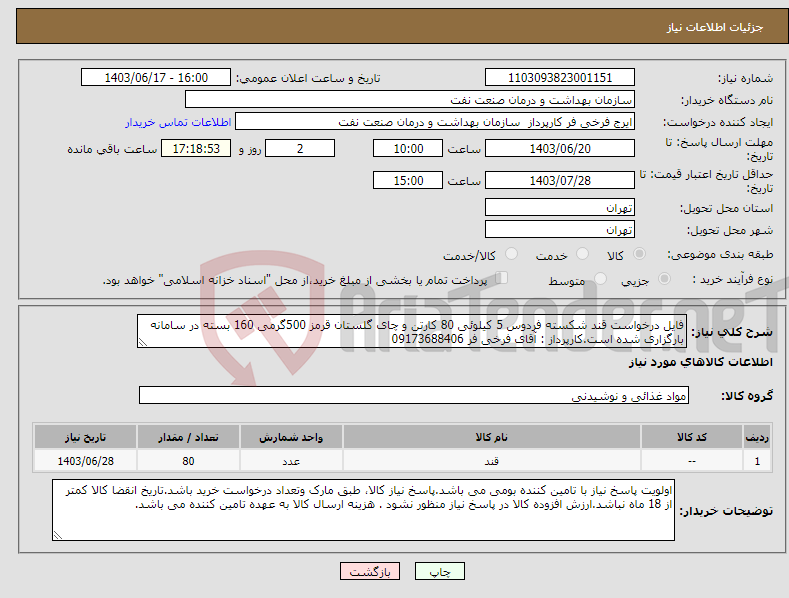Image resolution: width=789 pixels, height=598 pixels.
Task: Open اطلاعات تماس خریدار link
Action: tap(178, 122)
